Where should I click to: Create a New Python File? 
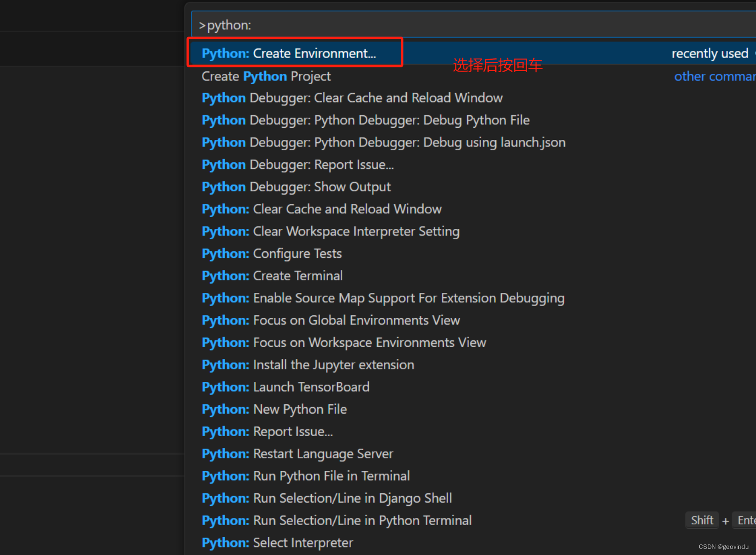[x=273, y=409]
